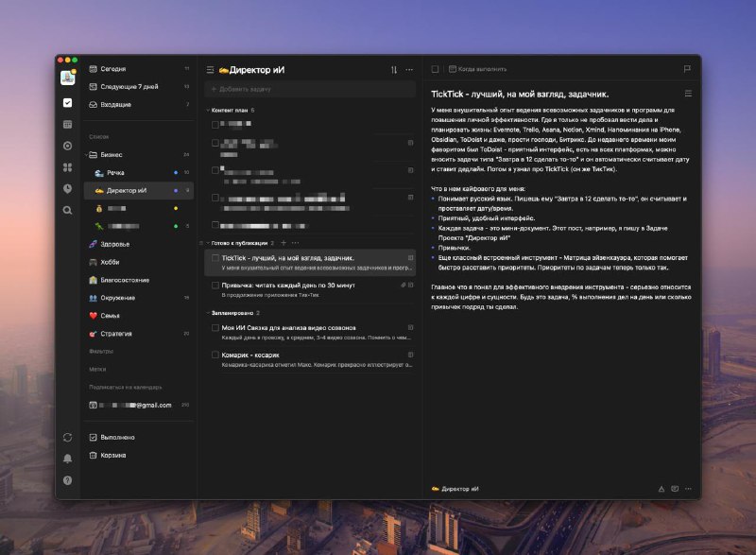Image resolution: width=756 pixels, height=555 pixels.
Task: Collapse the Запланировано section
Action: click(208, 313)
